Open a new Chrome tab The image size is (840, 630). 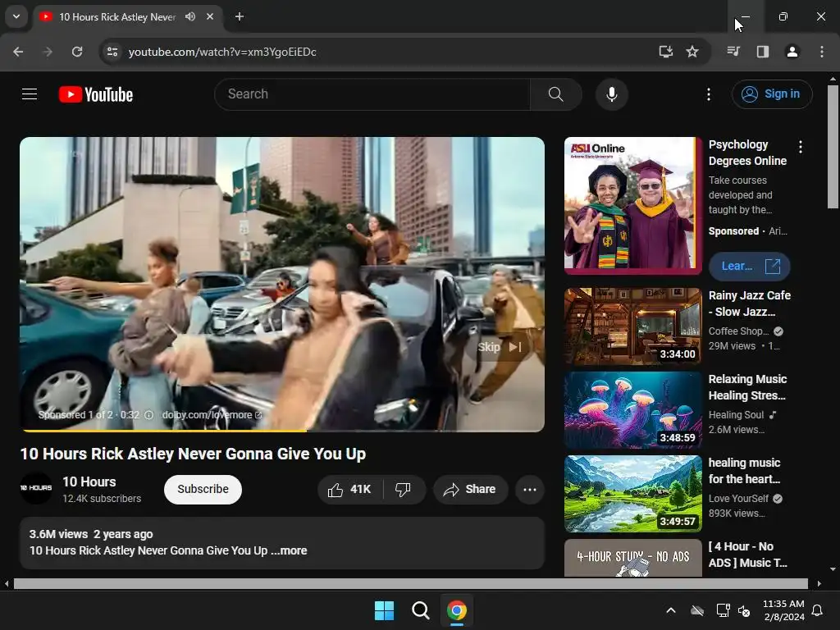click(240, 16)
